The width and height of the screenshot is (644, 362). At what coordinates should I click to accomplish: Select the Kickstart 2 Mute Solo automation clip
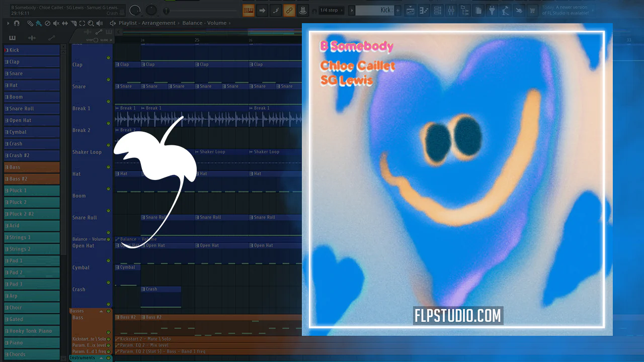click(208, 339)
